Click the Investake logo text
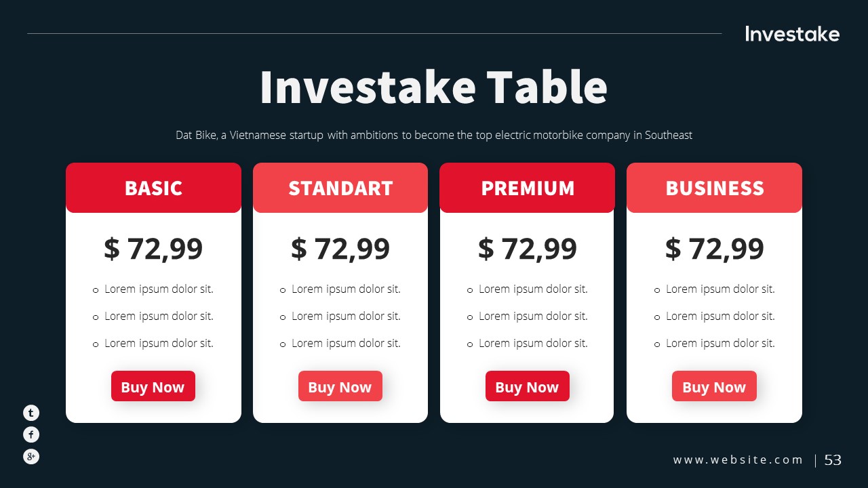Viewport: 868px width, 488px height. pos(792,34)
